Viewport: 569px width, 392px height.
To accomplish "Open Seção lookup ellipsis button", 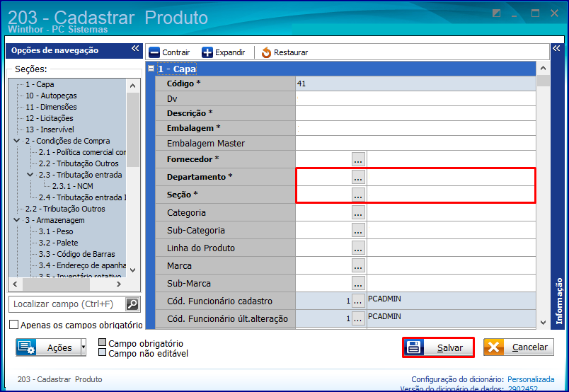I will [358, 195].
